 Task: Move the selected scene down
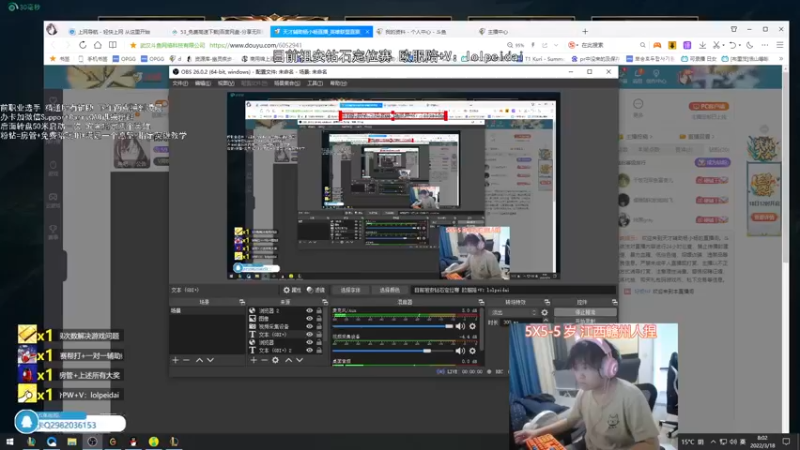click(210, 360)
